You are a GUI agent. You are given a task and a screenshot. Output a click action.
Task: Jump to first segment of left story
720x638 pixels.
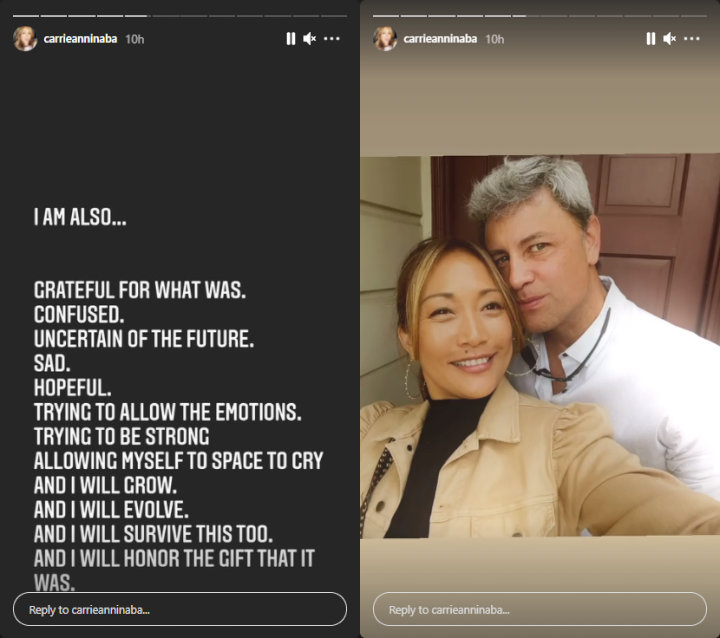[x=26, y=16]
